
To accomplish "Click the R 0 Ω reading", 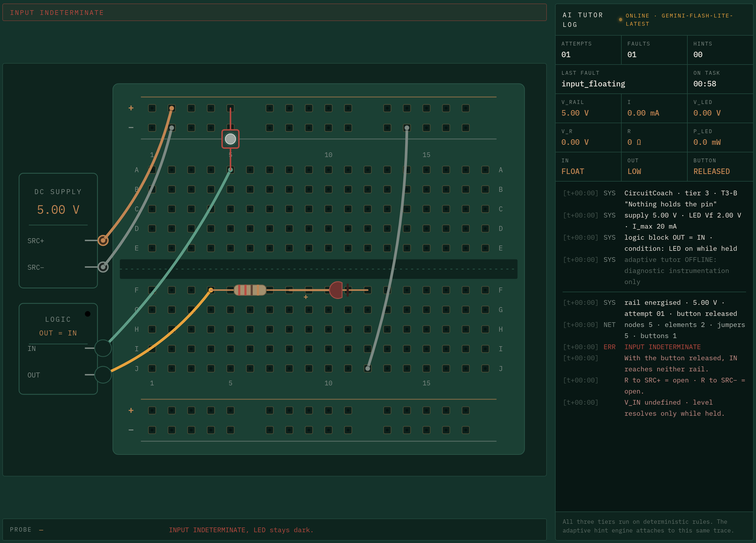I will pyautogui.click(x=654, y=137).
